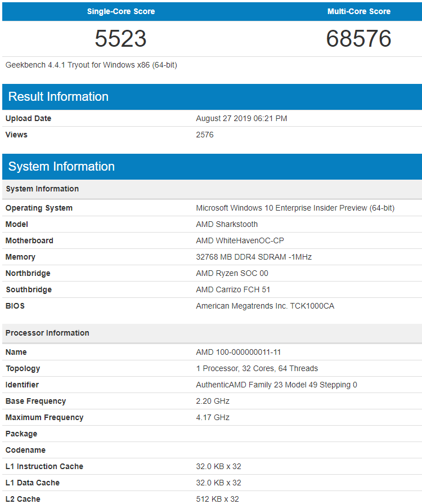Click the Geekbench 4.4.1 Tryout version text

[91, 65]
